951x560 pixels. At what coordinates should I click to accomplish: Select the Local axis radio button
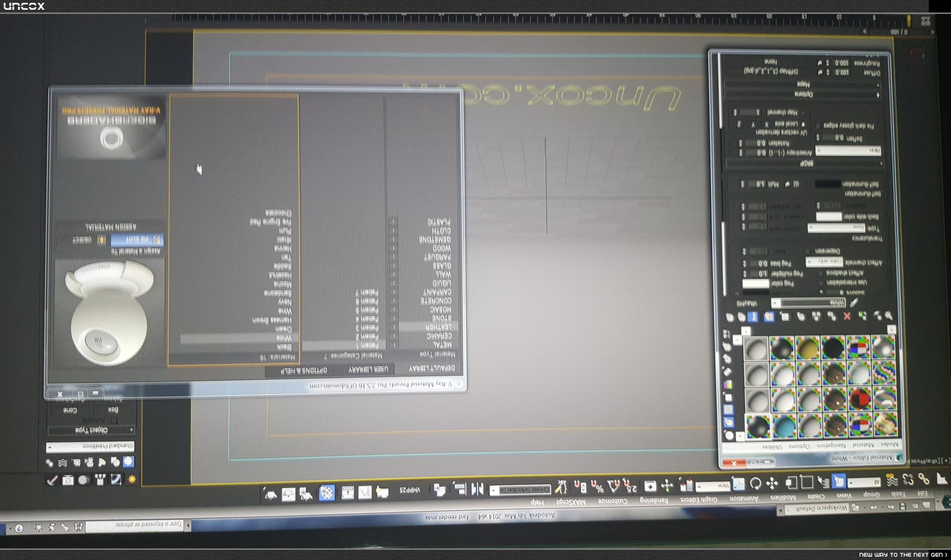click(803, 124)
